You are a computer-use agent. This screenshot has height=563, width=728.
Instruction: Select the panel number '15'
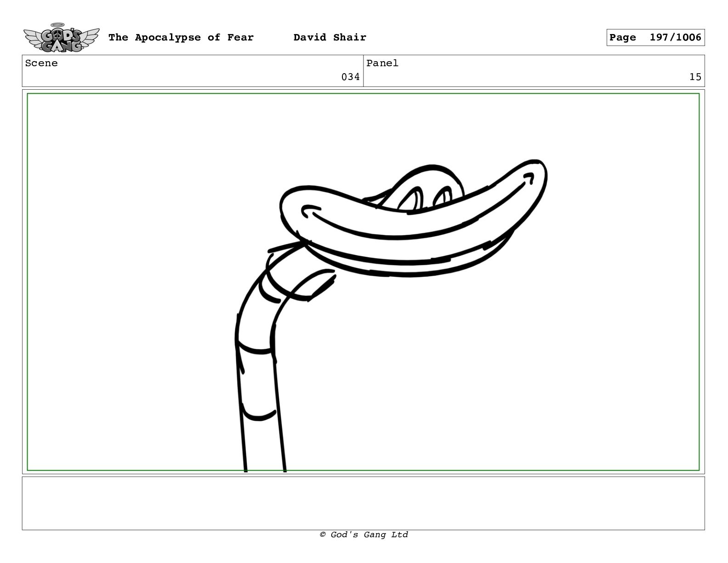(x=695, y=77)
